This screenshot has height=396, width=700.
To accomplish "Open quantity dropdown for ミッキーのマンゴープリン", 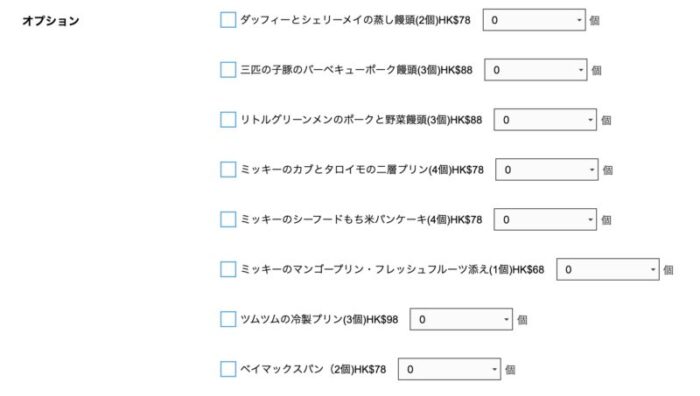I will 608,270.
